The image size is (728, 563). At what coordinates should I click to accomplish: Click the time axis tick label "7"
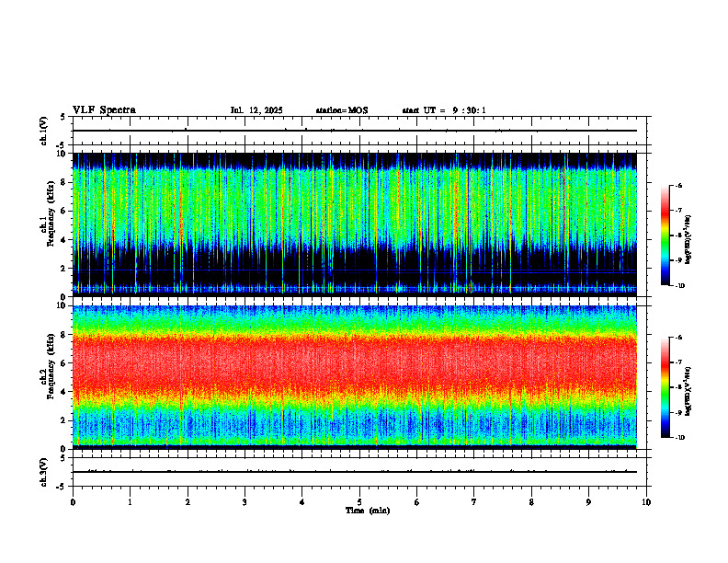(474, 502)
